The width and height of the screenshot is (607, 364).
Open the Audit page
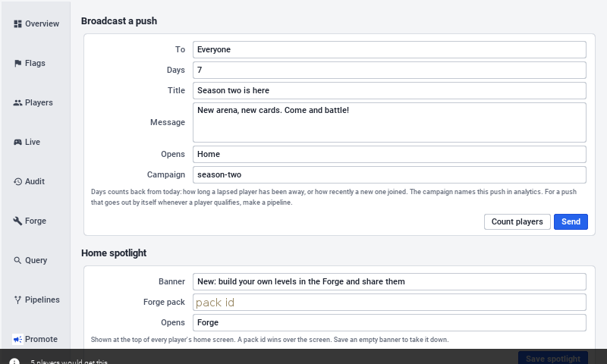(35, 182)
